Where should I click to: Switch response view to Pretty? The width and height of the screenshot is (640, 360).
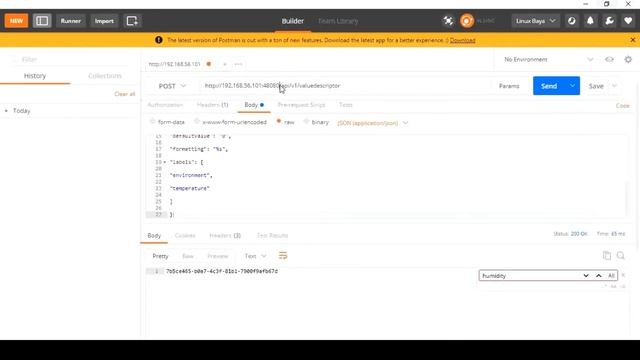coord(160,256)
